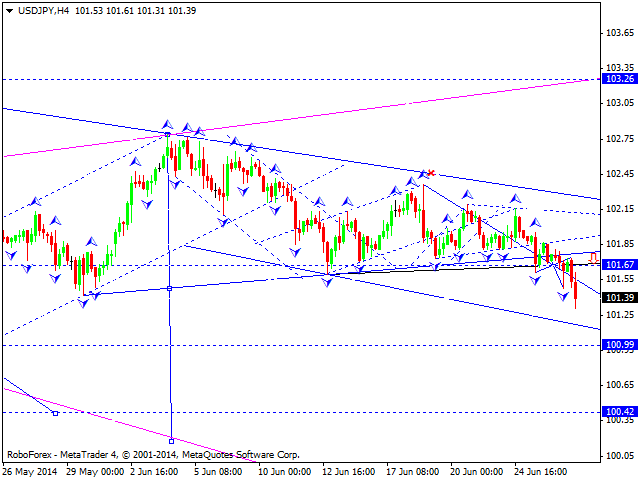Image resolution: width=640 pixels, height=480 pixels.
Task: Click the 26 May 2014 date on time axis
Action: [30, 470]
